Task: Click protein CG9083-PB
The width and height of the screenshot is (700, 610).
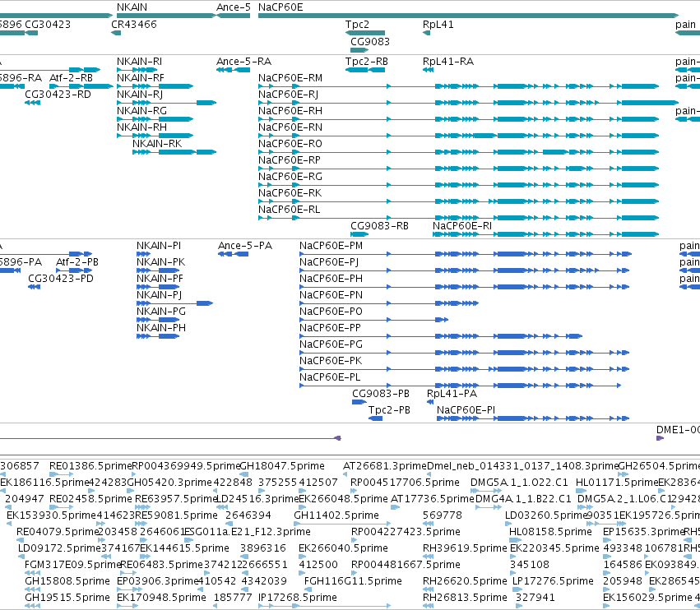Action: [x=381, y=394]
